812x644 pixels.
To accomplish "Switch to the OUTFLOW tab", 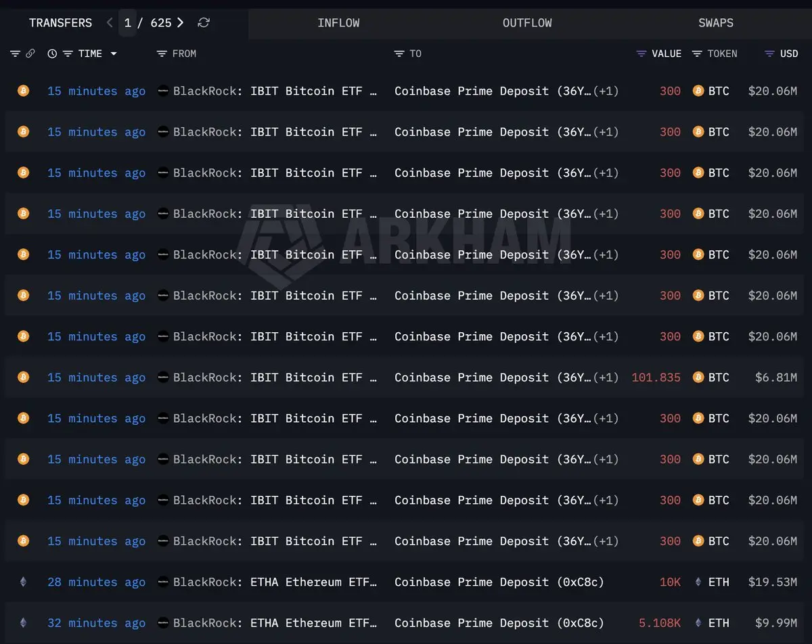I will (x=527, y=23).
